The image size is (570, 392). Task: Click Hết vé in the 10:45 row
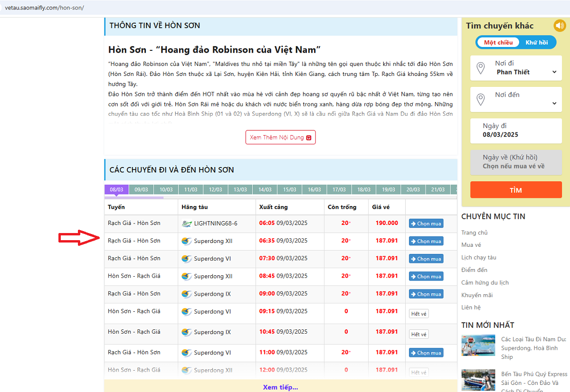(418, 334)
